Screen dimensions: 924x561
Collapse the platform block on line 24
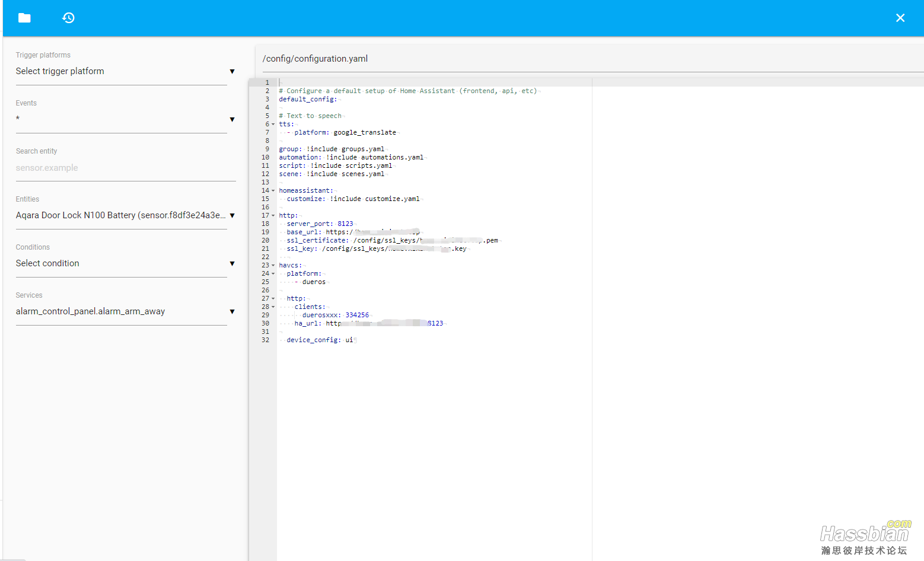pos(273,274)
